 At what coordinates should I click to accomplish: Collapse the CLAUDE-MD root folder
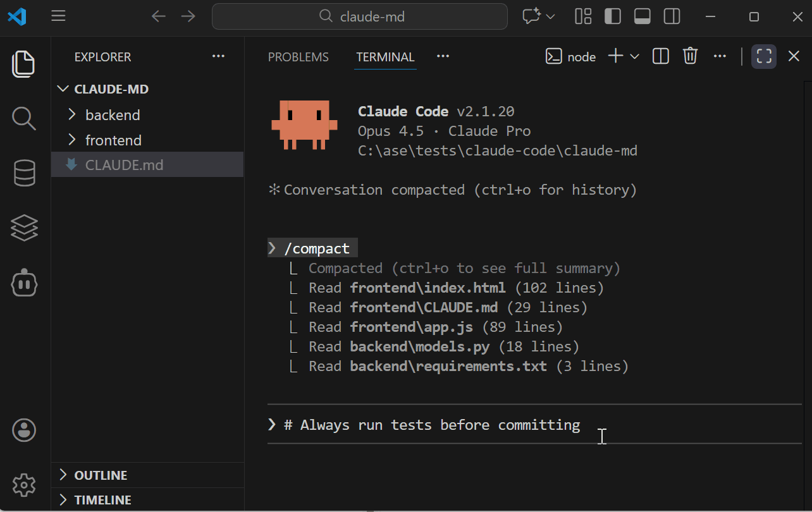click(147, 89)
